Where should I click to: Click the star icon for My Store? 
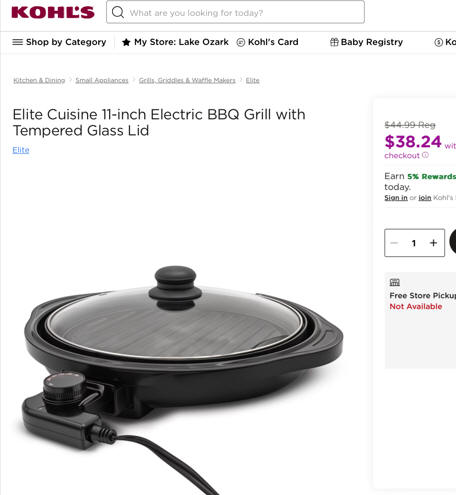[126, 42]
